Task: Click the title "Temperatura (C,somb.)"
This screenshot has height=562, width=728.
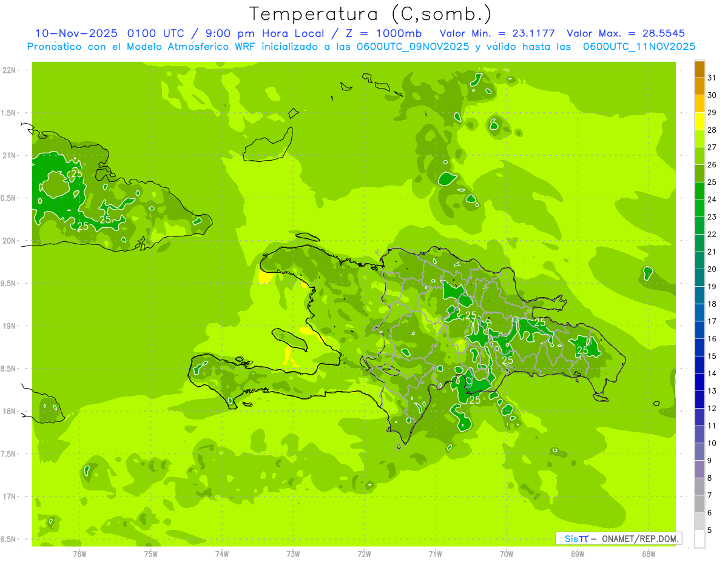Action: pyautogui.click(x=370, y=14)
